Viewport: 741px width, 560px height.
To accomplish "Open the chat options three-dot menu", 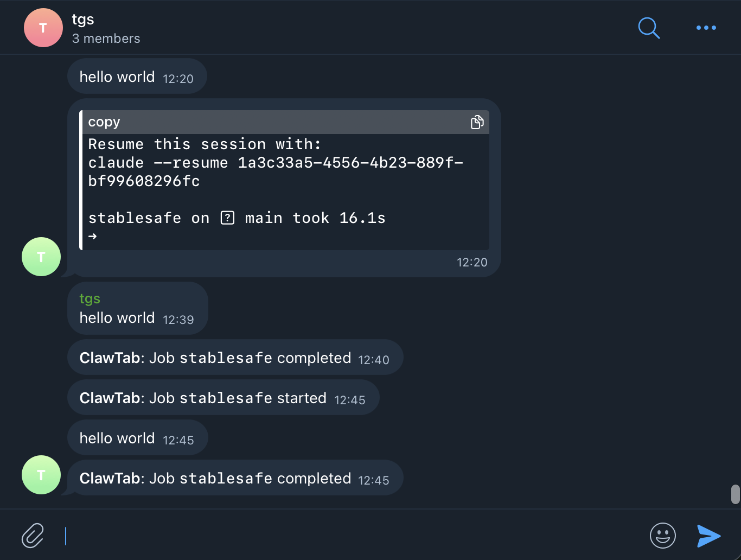I will point(706,28).
